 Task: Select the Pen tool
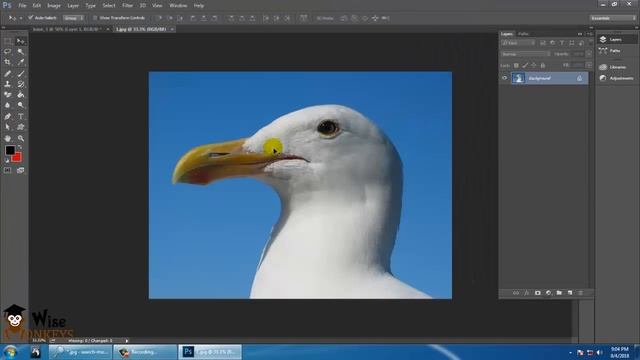coord(8,117)
